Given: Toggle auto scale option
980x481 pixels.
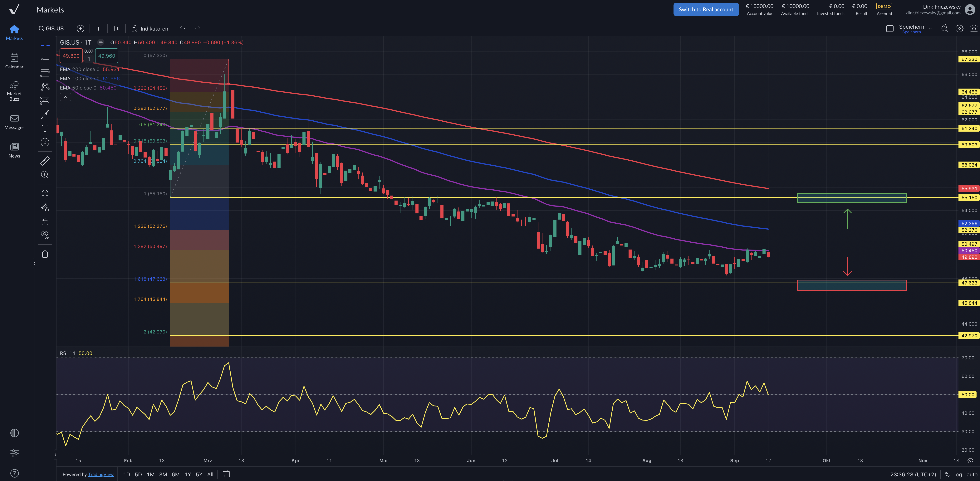Looking at the screenshot, I should click(x=972, y=474).
